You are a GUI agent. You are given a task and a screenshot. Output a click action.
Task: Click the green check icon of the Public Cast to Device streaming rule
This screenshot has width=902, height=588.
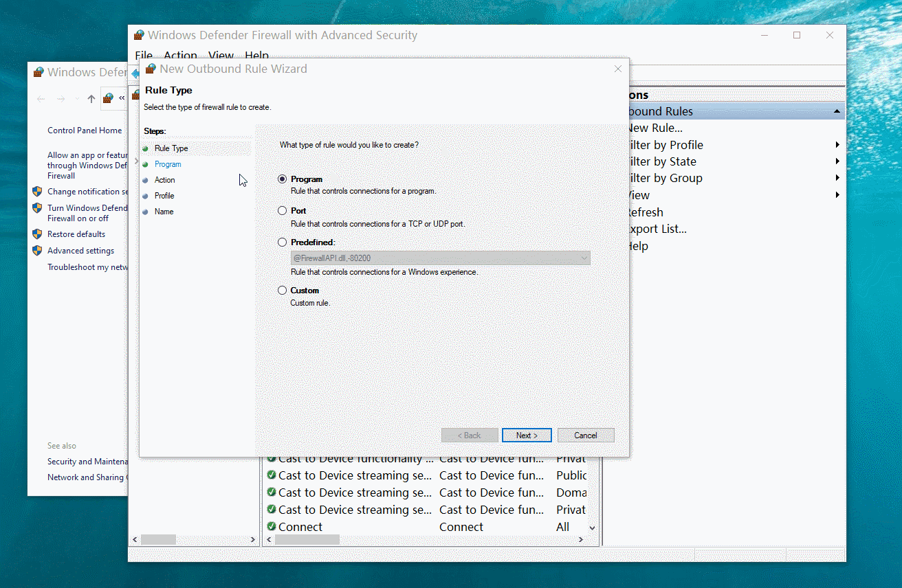tap(272, 475)
